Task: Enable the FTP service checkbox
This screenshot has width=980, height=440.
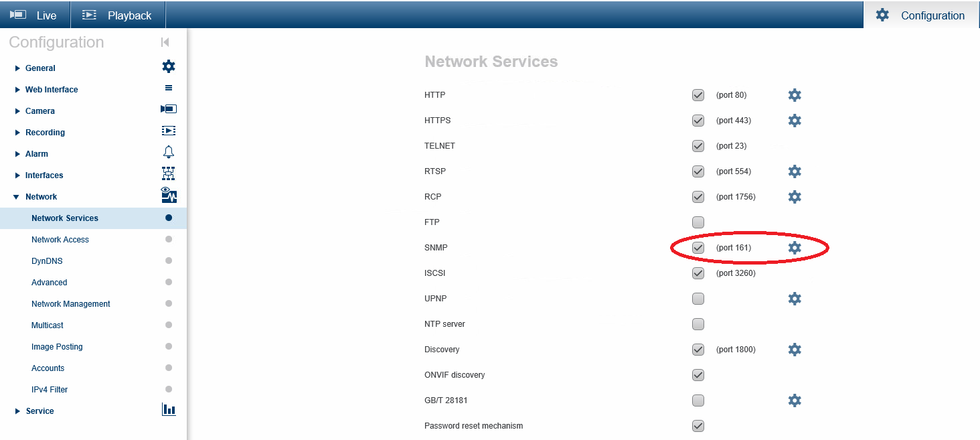Action: [698, 222]
